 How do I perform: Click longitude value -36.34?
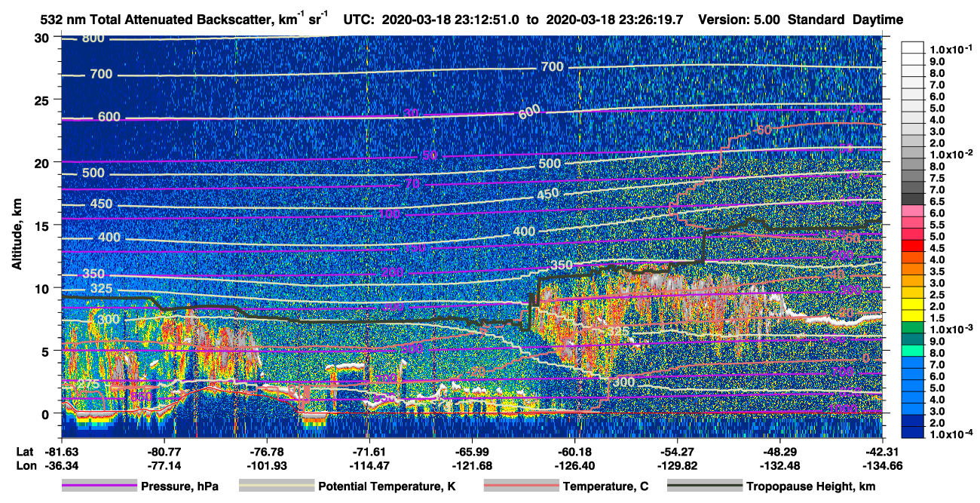(60, 465)
